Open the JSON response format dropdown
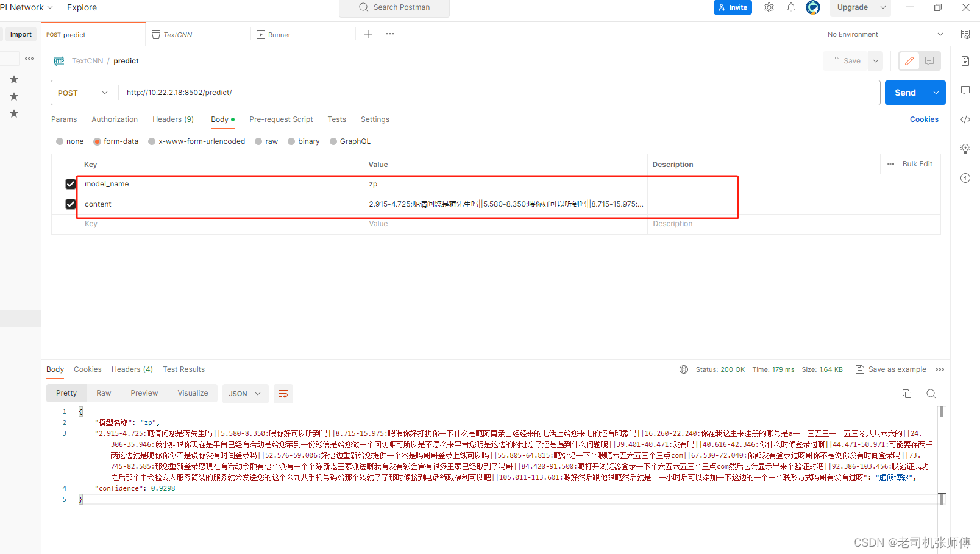The width and height of the screenshot is (980, 554). [x=245, y=394]
